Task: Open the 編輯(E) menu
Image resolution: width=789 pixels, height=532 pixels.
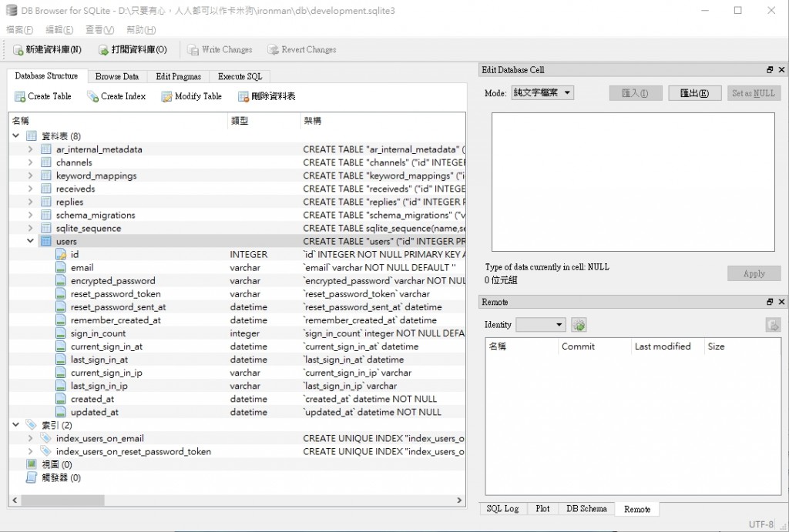Action: (59, 30)
